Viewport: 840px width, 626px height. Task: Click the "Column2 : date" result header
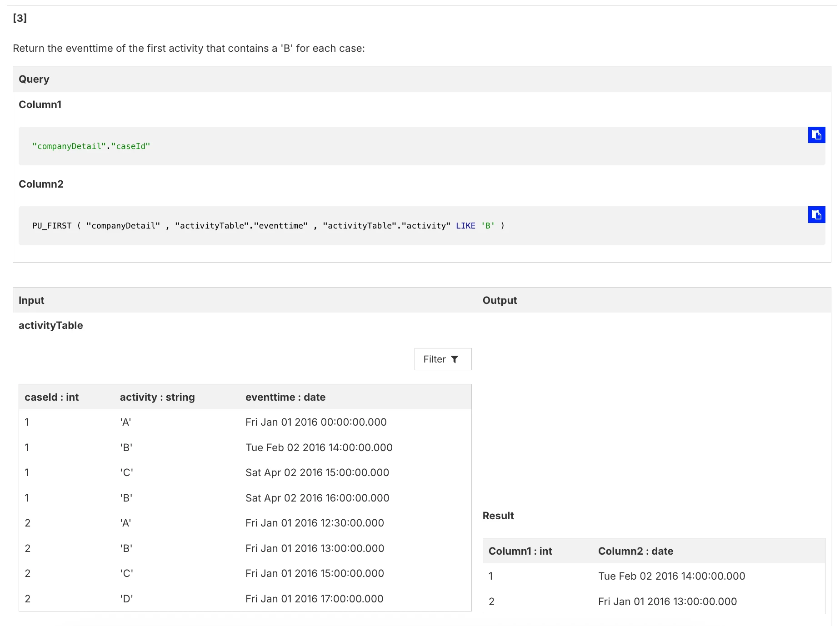tap(635, 551)
